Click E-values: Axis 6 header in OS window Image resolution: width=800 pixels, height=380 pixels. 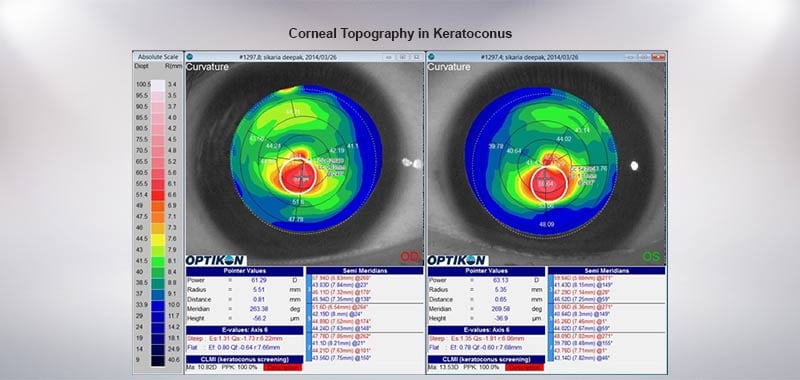pyautogui.click(x=487, y=330)
